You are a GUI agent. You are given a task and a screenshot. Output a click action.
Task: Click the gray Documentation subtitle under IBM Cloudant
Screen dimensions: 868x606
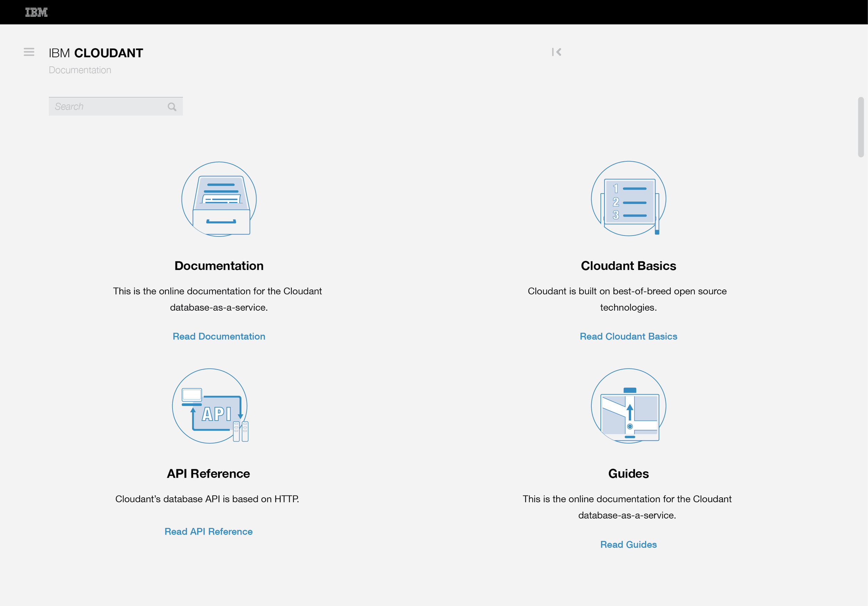point(80,70)
